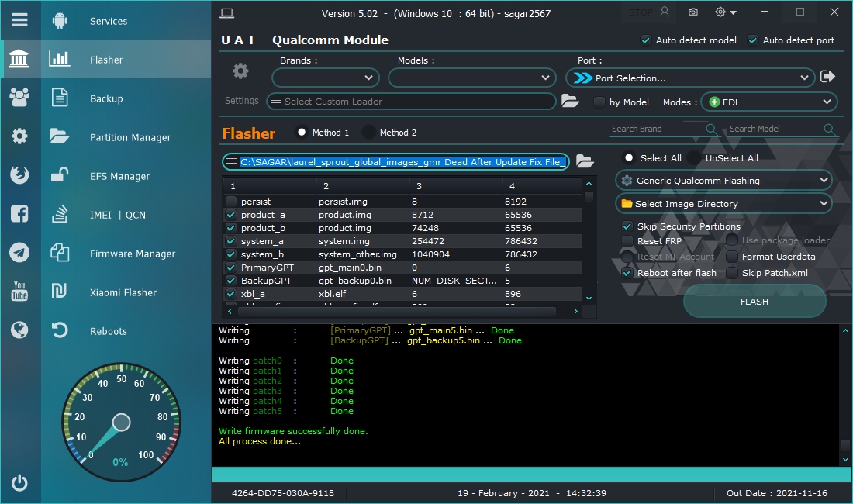The width and height of the screenshot is (853, 504).
Task: Click the disabled STOP button
Action: point(641,12)
